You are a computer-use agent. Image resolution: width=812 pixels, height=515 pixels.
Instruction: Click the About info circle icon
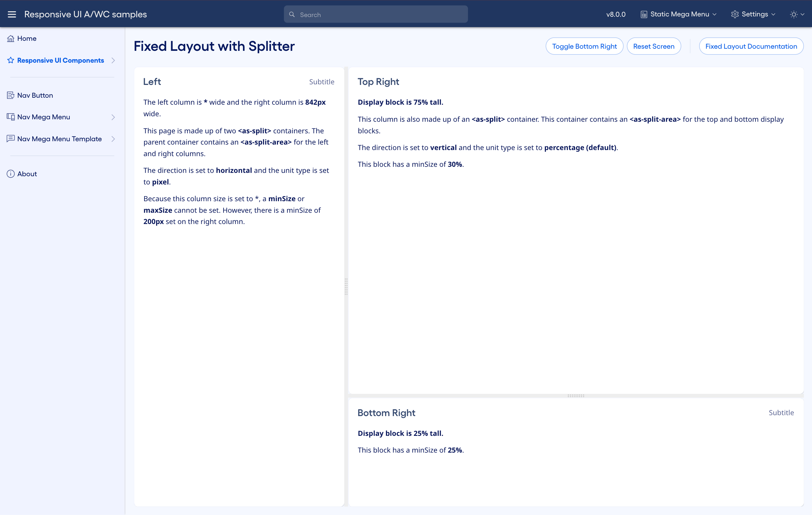[x=10, y=174]
